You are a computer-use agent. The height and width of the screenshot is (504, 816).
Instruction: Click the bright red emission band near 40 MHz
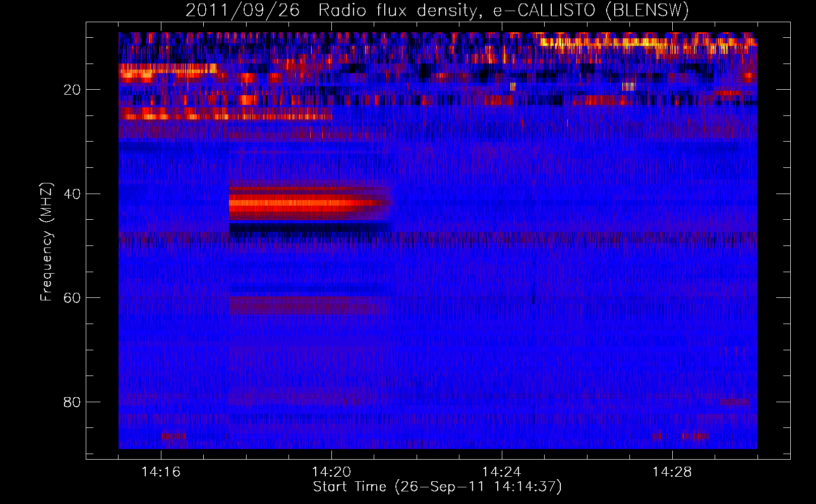[310, 203]
